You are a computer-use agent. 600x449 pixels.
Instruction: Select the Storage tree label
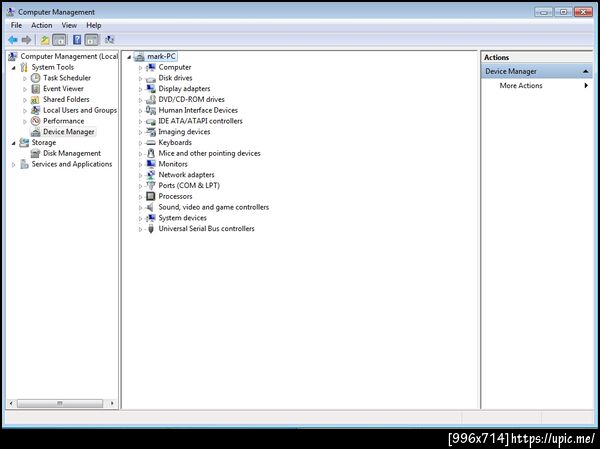44,142
